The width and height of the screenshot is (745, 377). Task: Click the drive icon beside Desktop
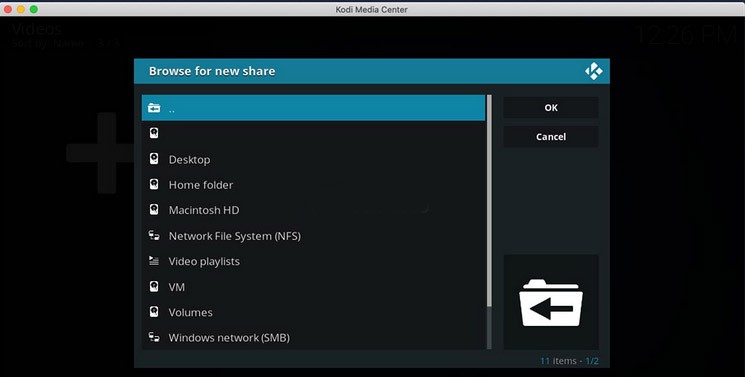point(154,159)
